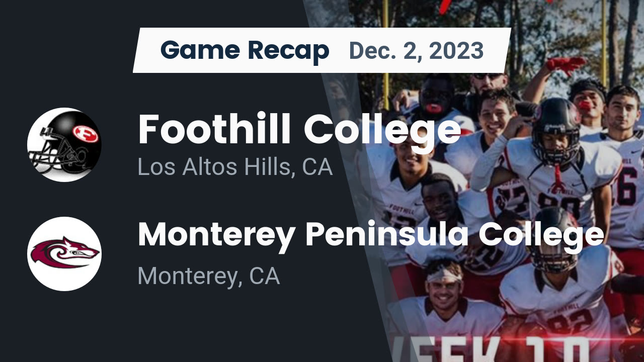Image resolution: width=644 pixels, height=362 pixels.
Task: Click the player wearing jersey number 16
Action: point(624,171)
